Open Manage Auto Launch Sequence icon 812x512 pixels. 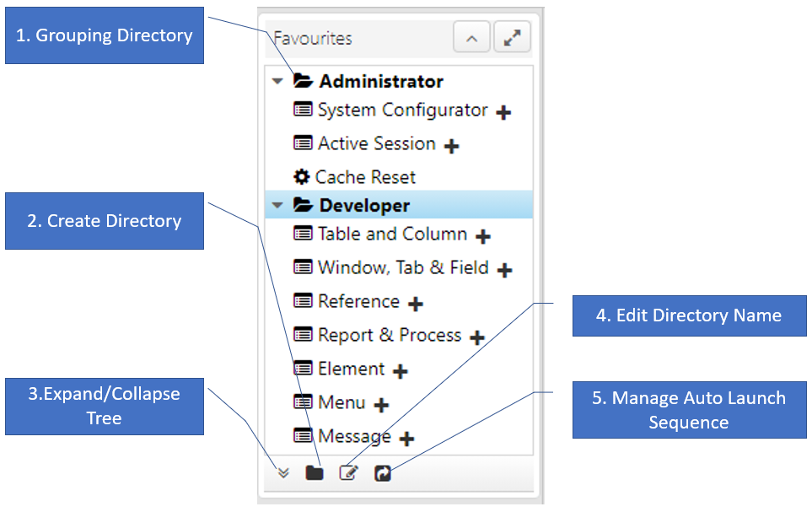[383, 473]
